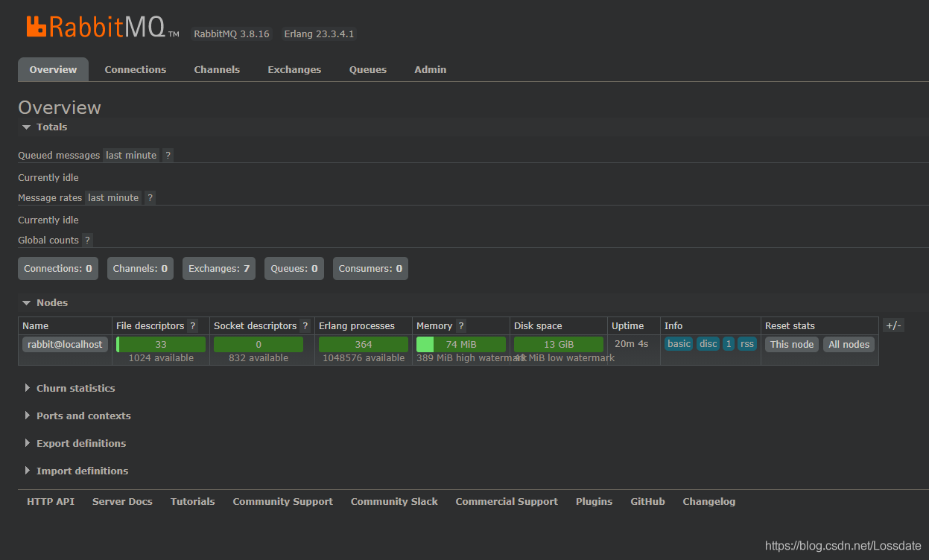
Task: Open Community Slack link
Action: (x=394, y=502)
